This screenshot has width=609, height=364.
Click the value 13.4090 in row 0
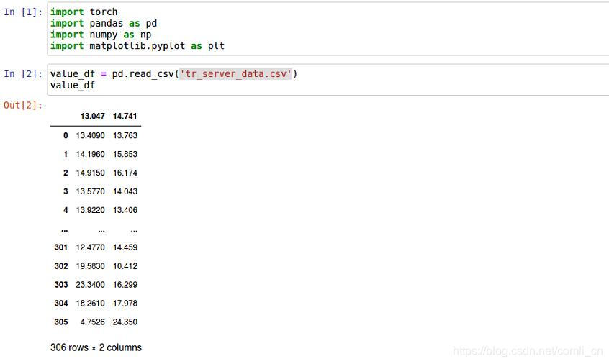pyautogui.click(x=91, y=135)
